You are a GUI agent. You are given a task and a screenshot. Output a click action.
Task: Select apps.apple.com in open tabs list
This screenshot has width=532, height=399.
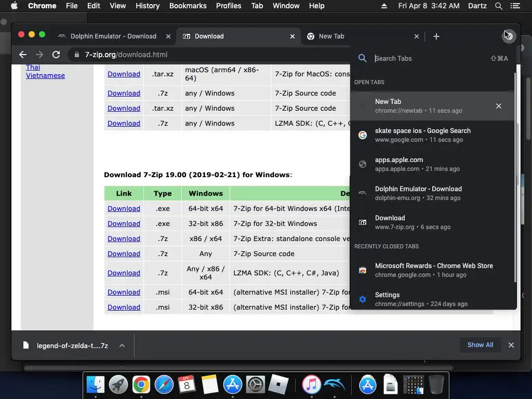tap(432, 164)
